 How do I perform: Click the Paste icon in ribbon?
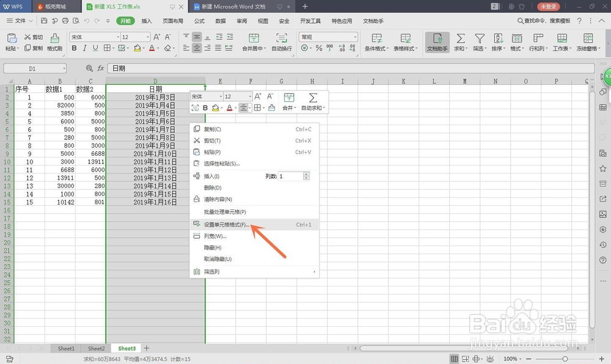pyautogui.click(x=12, y=38)
